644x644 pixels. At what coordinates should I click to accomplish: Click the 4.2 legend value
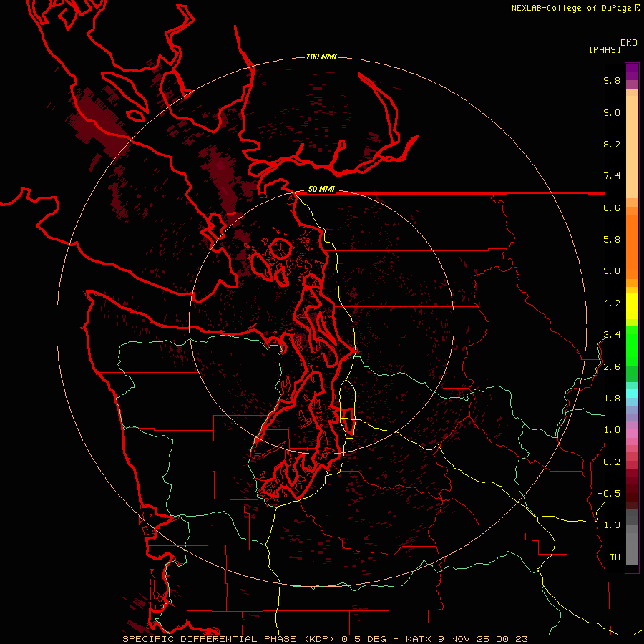pyautogui.click(x=612, y=303)
